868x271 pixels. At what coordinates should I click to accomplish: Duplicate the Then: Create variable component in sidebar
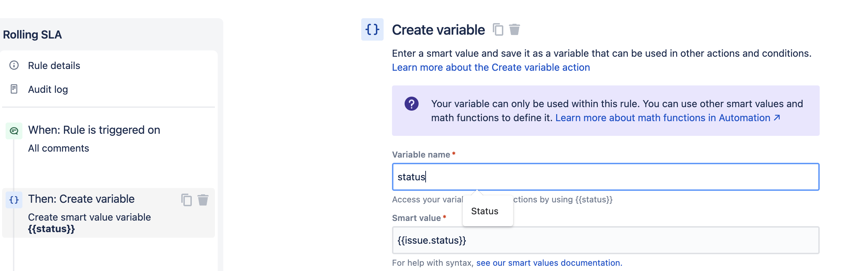(x=186, y=200)
